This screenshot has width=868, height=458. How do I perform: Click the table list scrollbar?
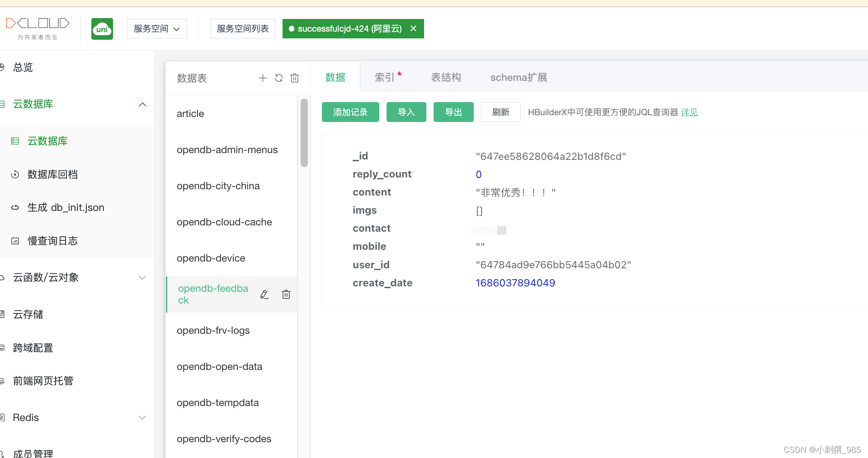point(304,133)
